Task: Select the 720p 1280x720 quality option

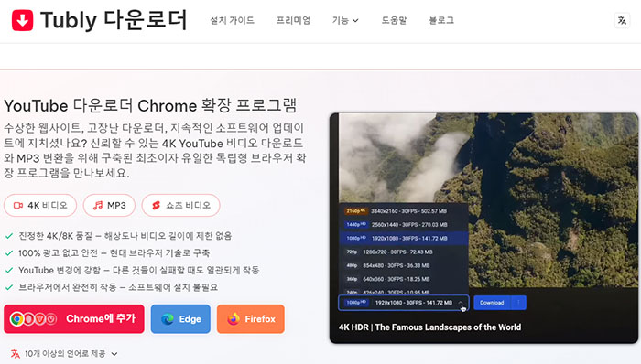Action: (x=404, y=252)
